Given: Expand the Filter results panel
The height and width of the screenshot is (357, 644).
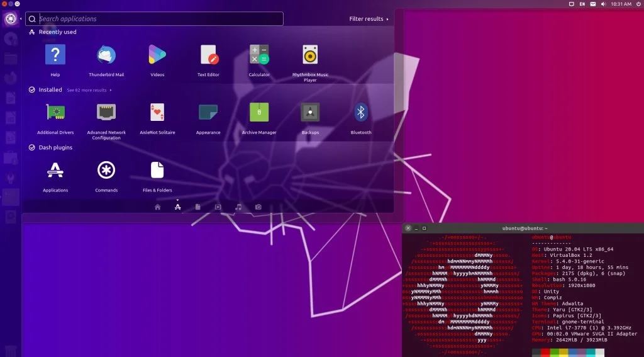Looking at the screenshot, I should (x=369, y=19).
